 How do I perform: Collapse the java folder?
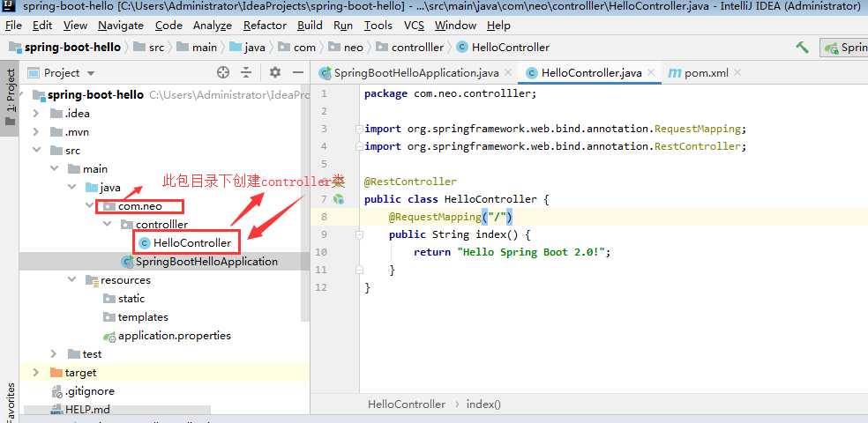click(x=71, y=188)
